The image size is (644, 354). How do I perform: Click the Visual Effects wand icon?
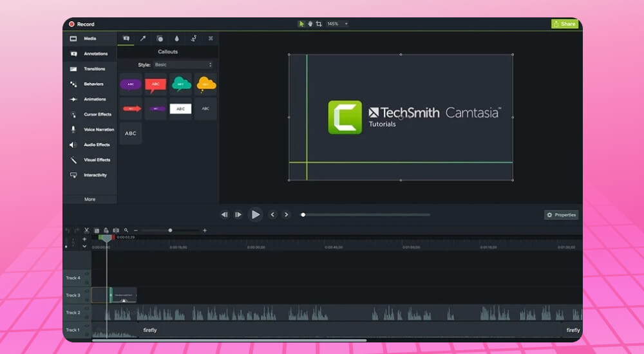coord(73,160)
